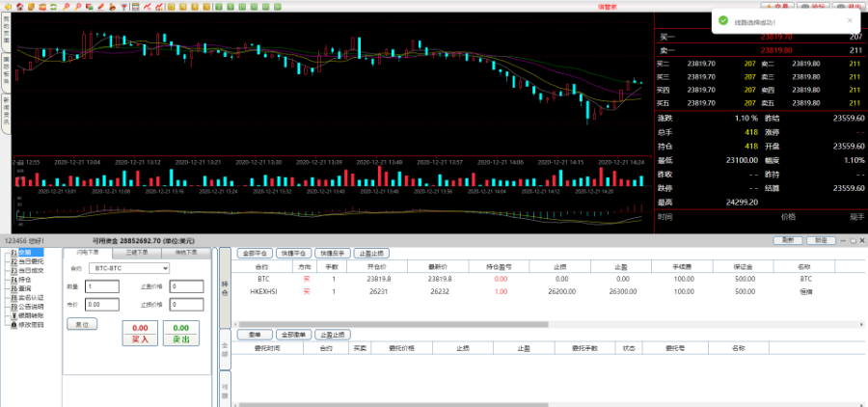Click the first yellow period button icon
Image resolution: width=868 pixels, height=407 pixels.
(171, 7)
